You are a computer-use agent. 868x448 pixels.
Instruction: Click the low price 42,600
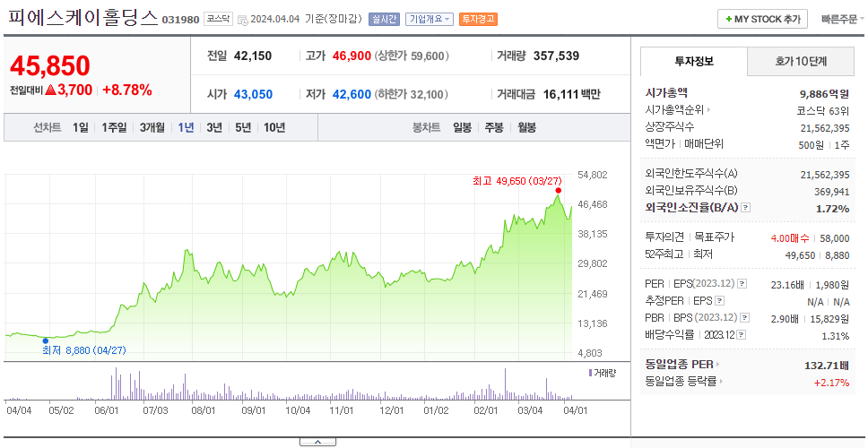pos(352,95)
